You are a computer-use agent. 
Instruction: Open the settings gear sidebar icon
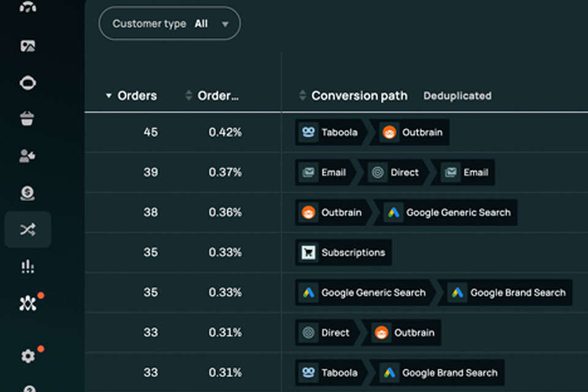pyautogui.click(x=29, y=355)
